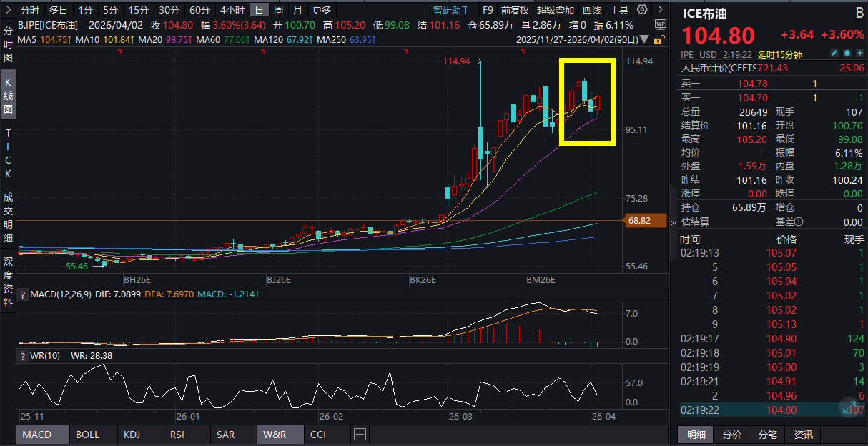Expand the 更多 time period options

[x=322, y=10]
